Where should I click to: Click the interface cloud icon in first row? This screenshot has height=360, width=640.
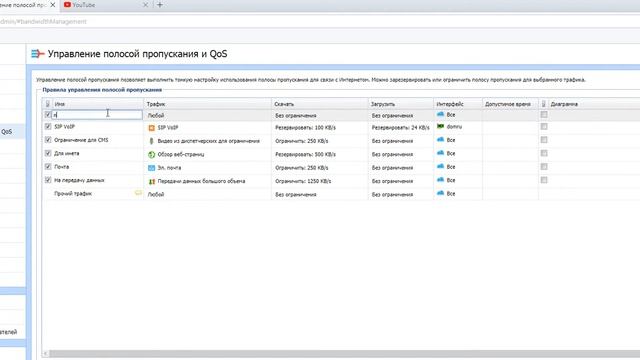pyautogui.click(x=440, y=115)
